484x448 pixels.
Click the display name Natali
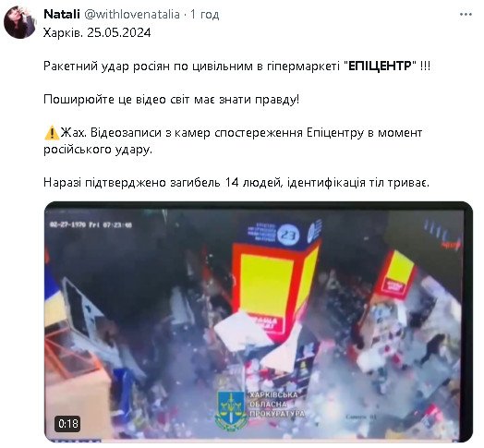tap(62, 14)
